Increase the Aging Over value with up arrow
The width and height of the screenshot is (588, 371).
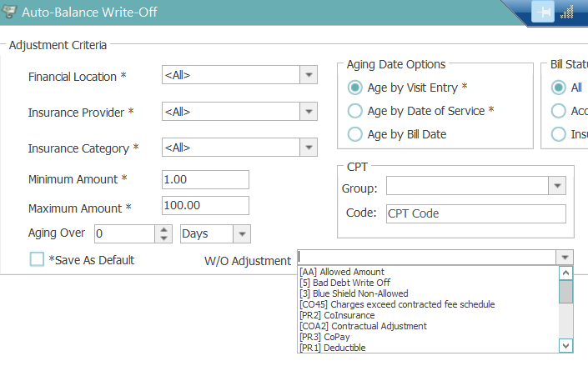(x=164, y=230)
